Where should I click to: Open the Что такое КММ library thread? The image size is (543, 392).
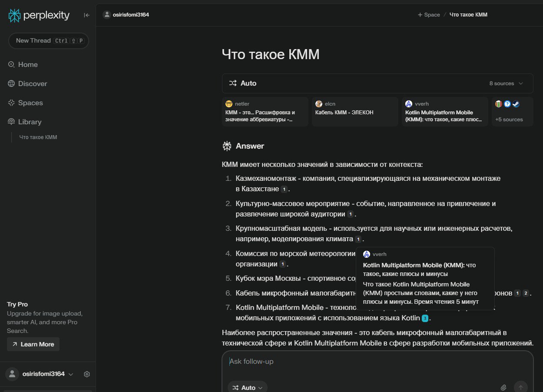[39, 137]
